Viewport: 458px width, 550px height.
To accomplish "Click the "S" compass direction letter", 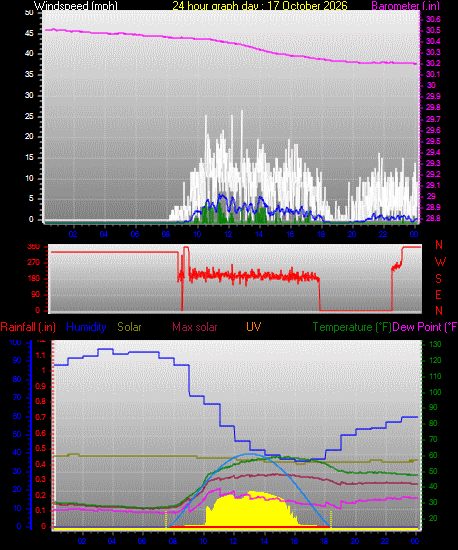I will point(438,279).
